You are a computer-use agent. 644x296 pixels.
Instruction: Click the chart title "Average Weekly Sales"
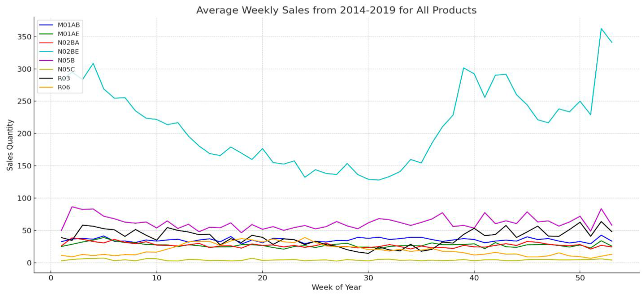tap(336, 10)
